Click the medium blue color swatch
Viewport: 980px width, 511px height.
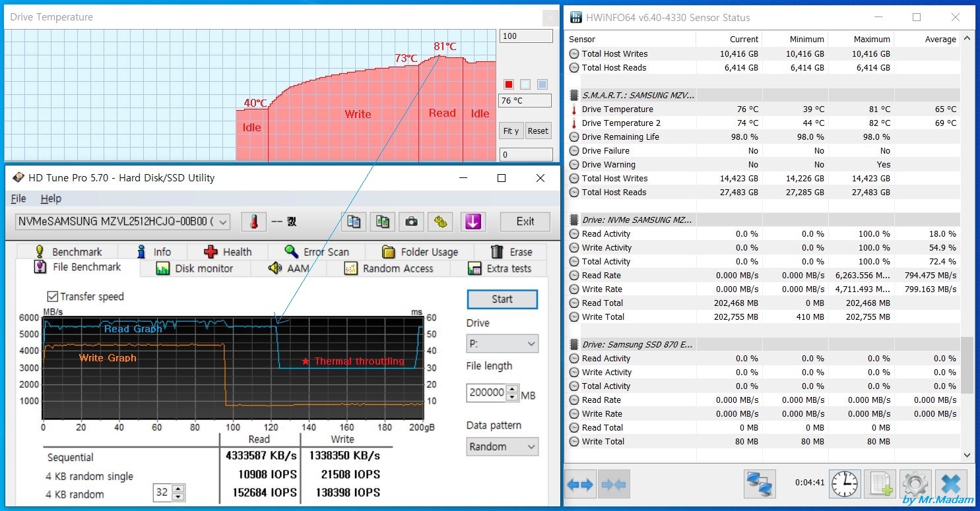click(x=542, y=84)
